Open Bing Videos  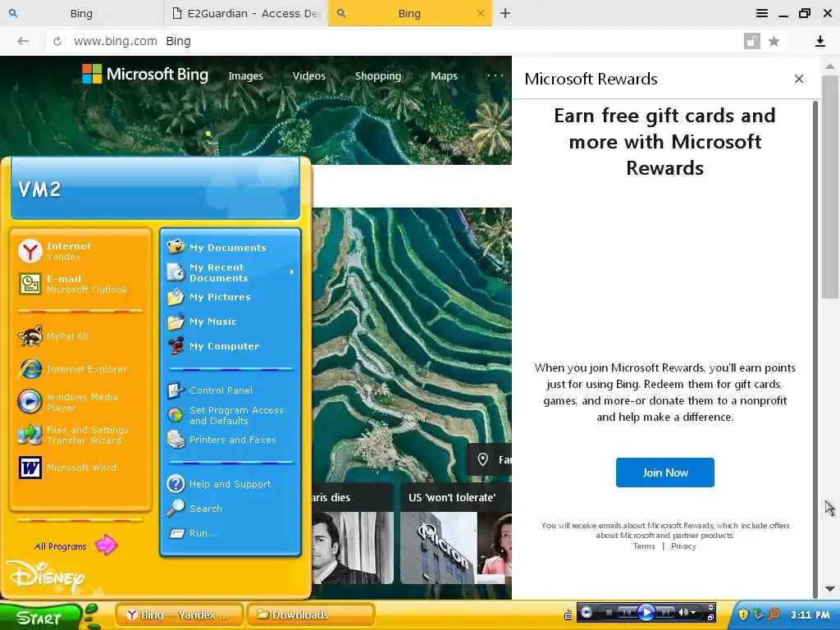308,76
